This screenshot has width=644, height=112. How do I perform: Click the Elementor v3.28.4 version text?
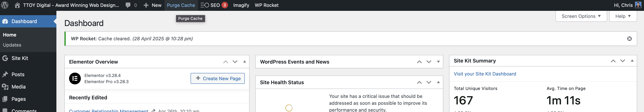tap(103, 76)
